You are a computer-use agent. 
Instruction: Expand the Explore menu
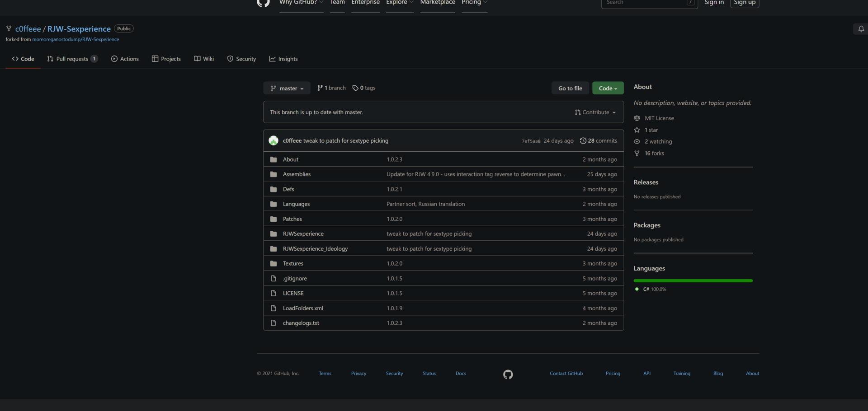[400, 3]
